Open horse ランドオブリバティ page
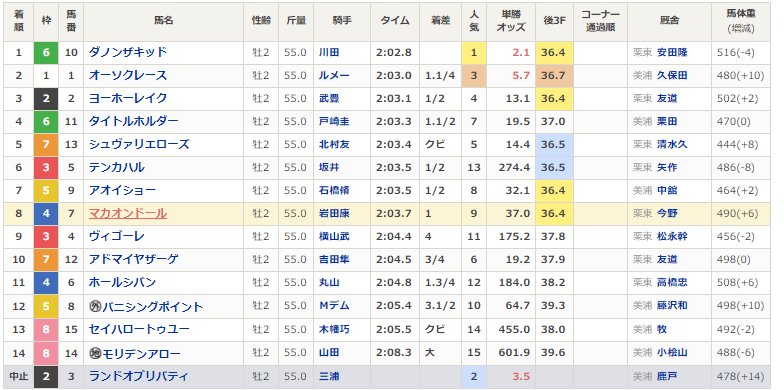Image resolution: width=784 pixels, height=390 pixels. pyautogui.click(x=138, y=376)
